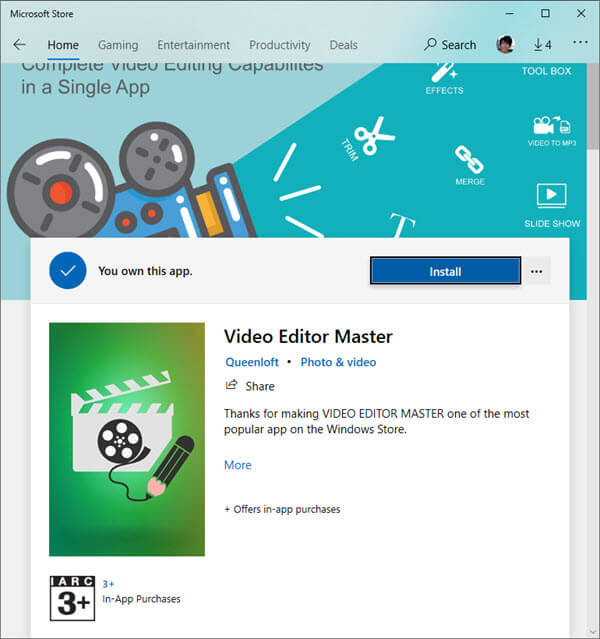Click the Video Editor Master app thumbnail
Screen dimensions: 600x639
click(127, 439)
